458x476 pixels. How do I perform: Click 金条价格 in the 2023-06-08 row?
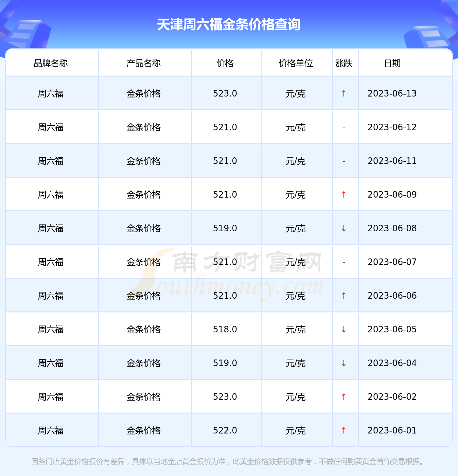click(144, 229)
